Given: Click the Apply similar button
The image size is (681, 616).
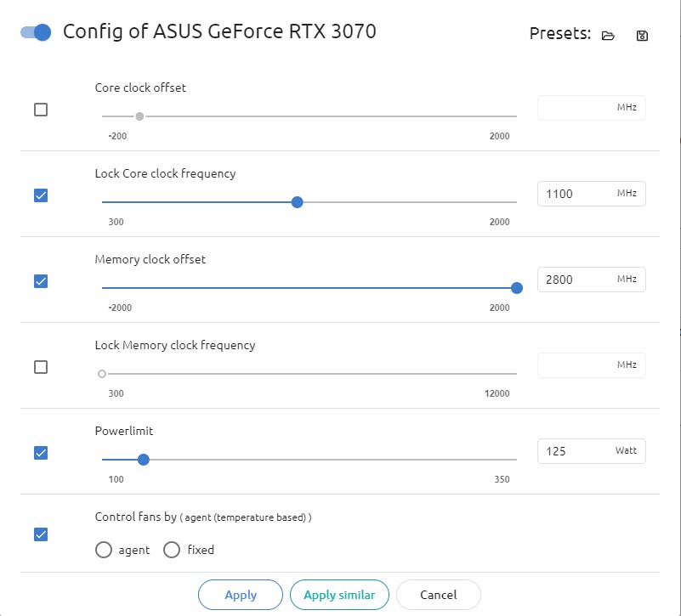Looking at the screenshot, I should [339, 595].
